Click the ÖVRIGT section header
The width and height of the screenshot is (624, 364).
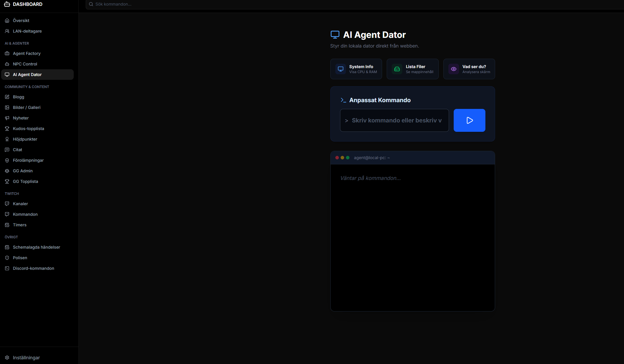pyautogui.click(x=11, y=237)
